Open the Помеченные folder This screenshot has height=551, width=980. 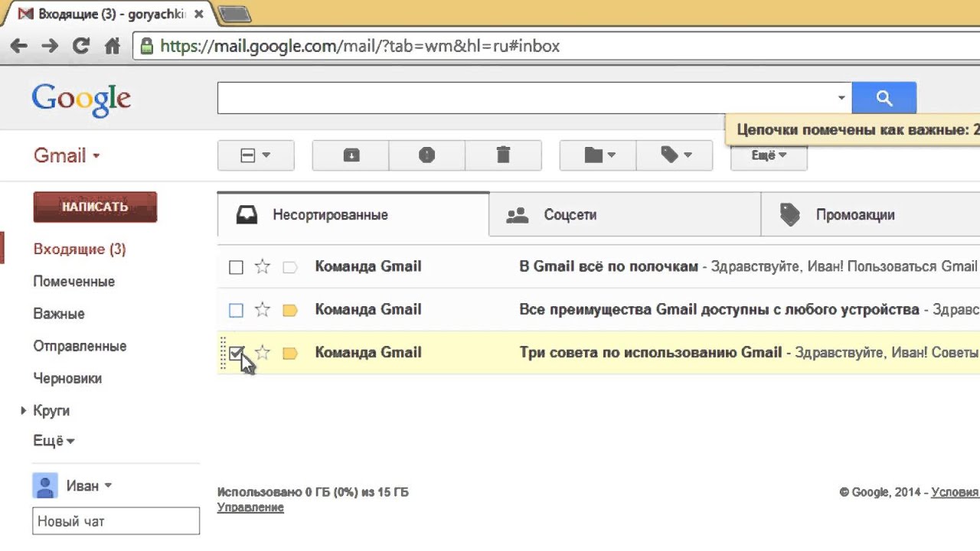(x=73, y=282)
